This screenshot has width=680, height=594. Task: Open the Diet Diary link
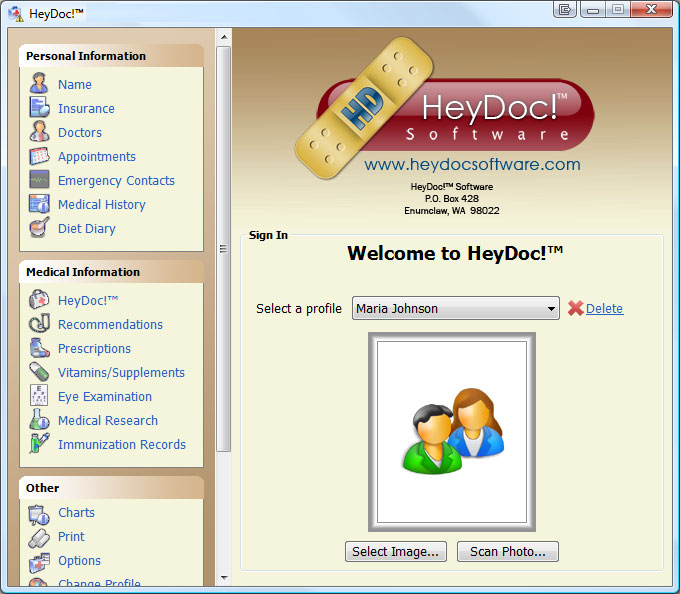[x=87, y=228]
